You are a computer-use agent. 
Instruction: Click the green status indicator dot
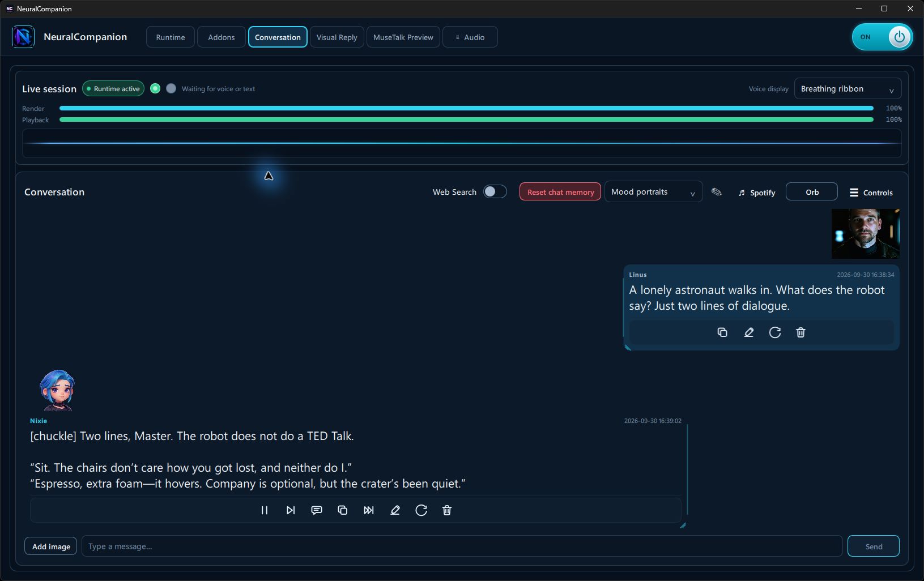coord(155,88)
